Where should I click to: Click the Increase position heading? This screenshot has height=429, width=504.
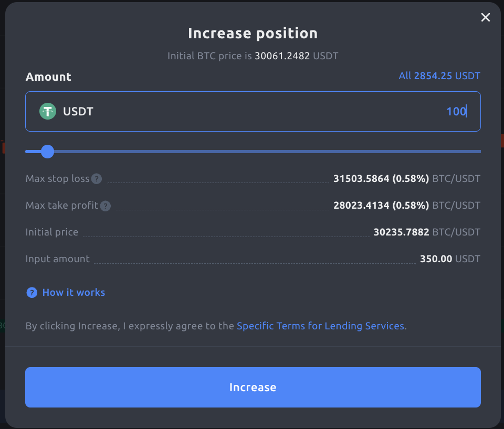pyautogui.click(x=253, y=34)
